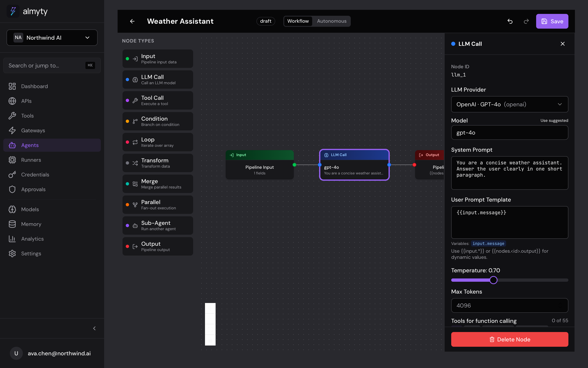Select the gpt-4o LLM Call node on canvas

click(354, 165)
